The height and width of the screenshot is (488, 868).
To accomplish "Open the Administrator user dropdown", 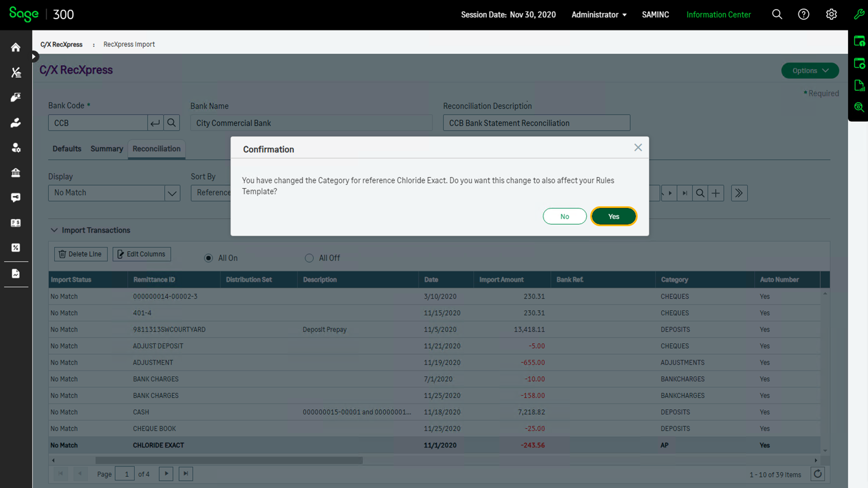I will (599, 14).
